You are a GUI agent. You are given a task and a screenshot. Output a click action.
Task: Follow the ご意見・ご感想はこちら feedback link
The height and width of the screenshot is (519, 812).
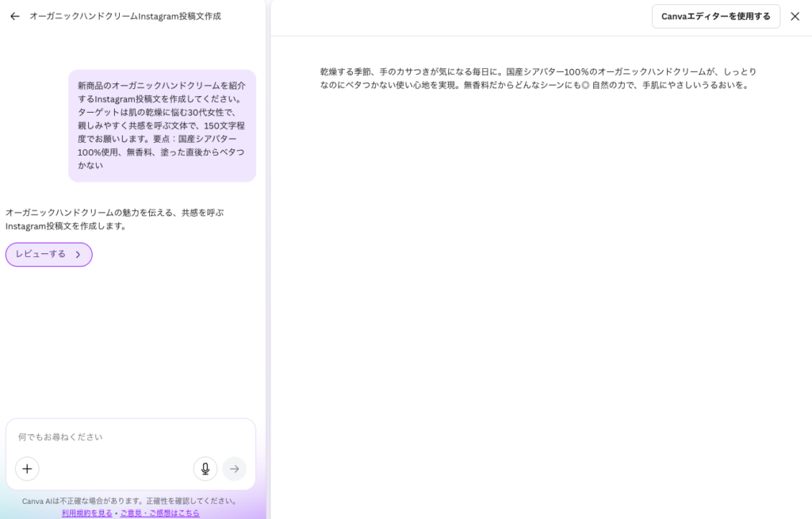159,513
